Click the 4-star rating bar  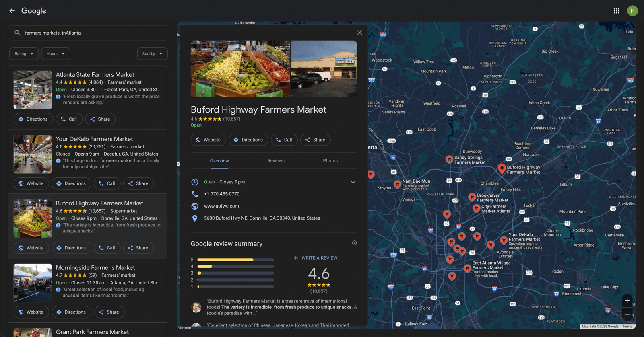235,266
